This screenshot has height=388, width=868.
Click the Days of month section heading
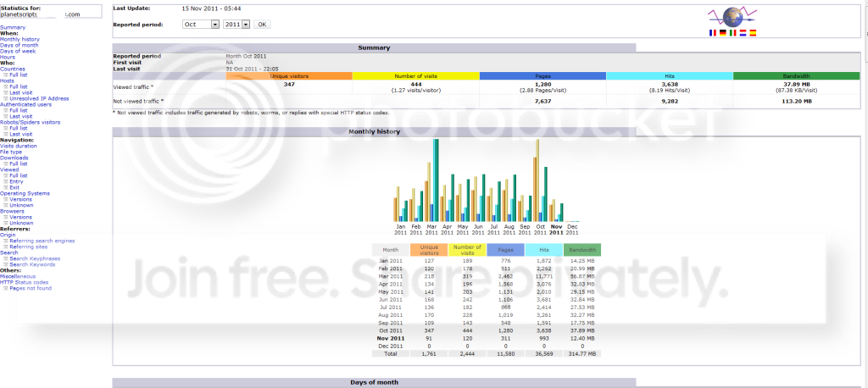pos(374,382)
